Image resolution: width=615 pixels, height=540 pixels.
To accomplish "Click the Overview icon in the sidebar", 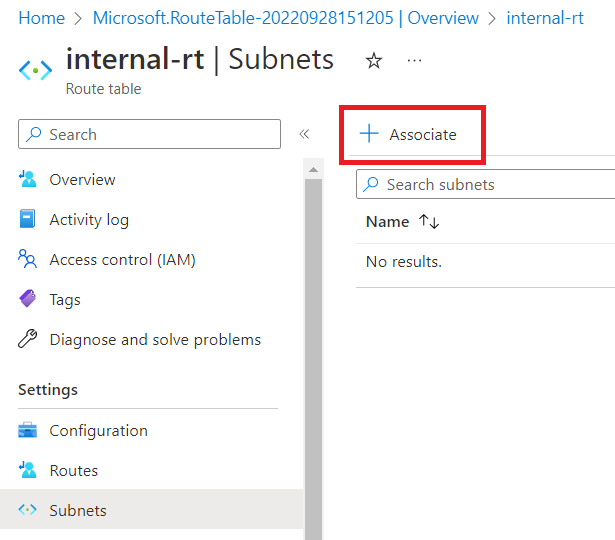I will [28, 180].
